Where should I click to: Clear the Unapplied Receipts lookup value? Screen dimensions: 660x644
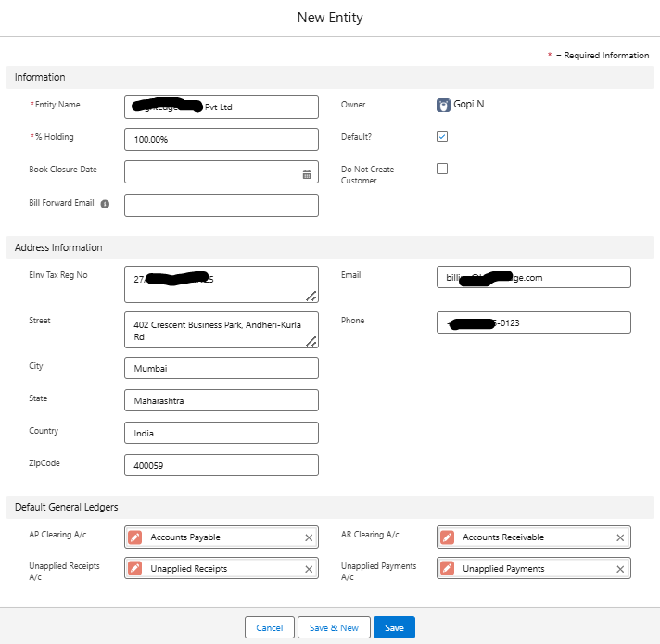click(309, 568)
